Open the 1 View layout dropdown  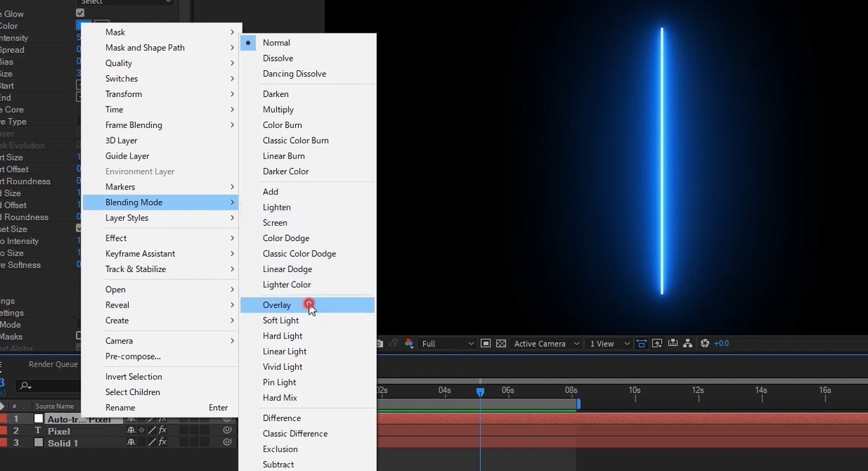pos(609,344)
